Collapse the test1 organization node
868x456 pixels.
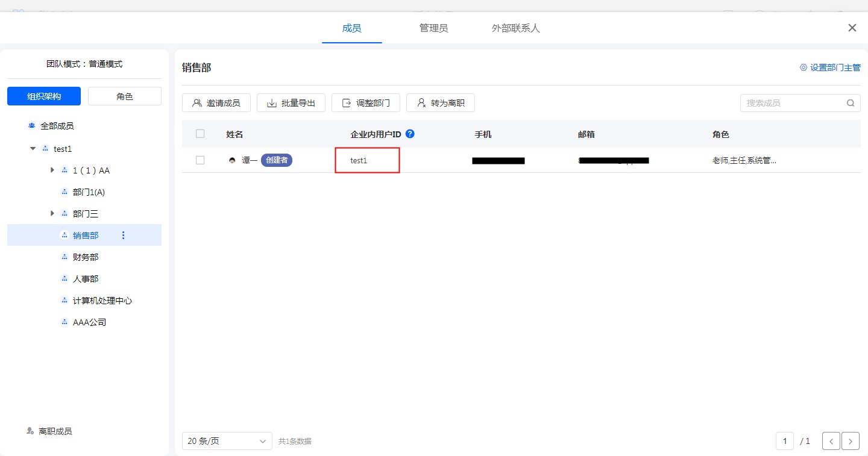pos(33,148)
